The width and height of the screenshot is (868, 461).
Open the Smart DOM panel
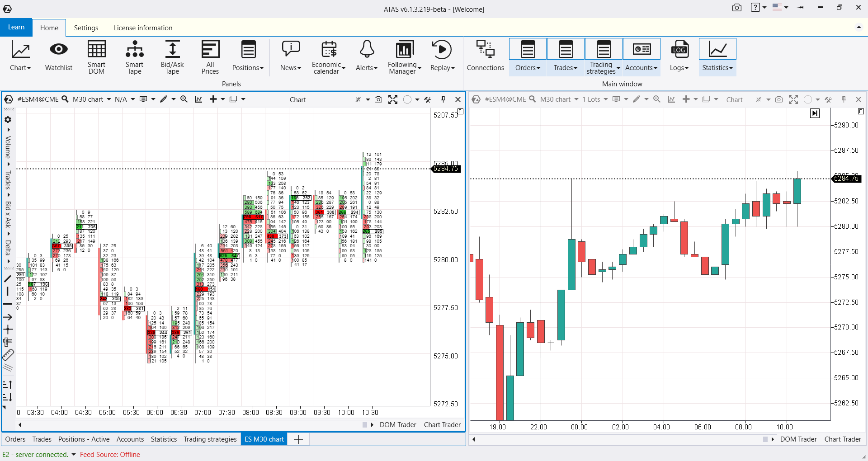(96, 56)
